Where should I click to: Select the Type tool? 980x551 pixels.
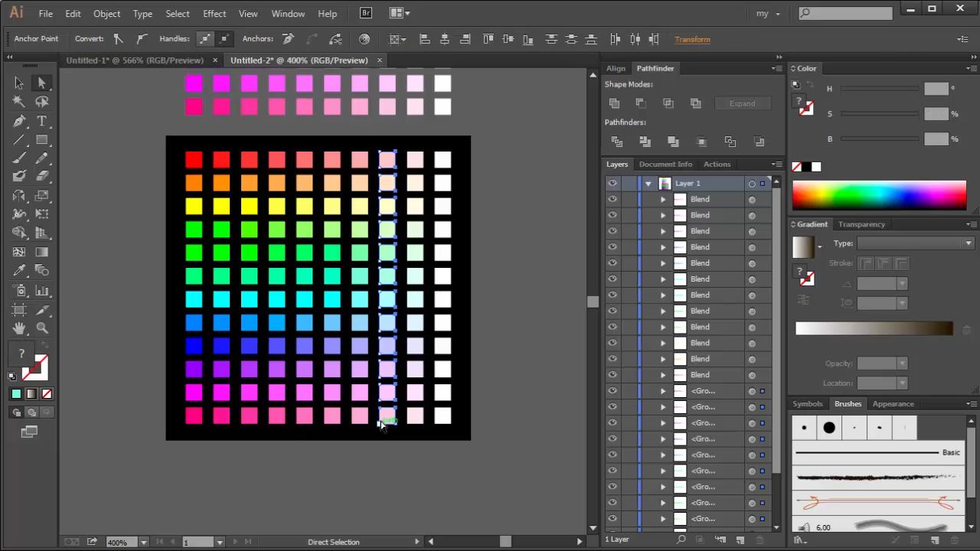pos(42,121)
